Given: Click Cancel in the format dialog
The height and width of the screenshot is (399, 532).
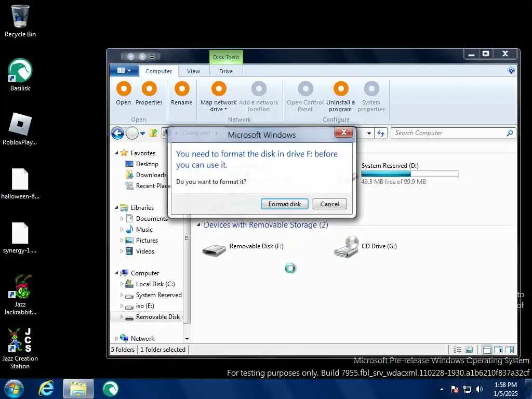Looking at the screenshot, I should [x=329, y=204].
